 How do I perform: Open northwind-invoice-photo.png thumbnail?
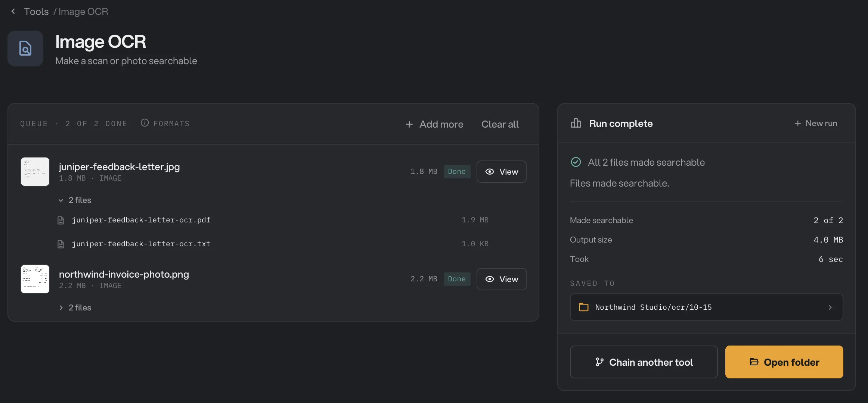point(35,279)
